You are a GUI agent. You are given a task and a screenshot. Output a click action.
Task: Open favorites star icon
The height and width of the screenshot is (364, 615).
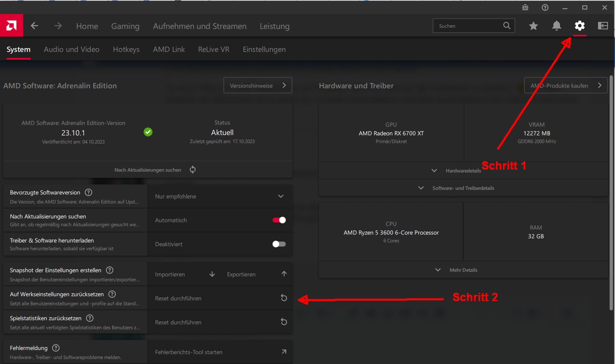534,26
